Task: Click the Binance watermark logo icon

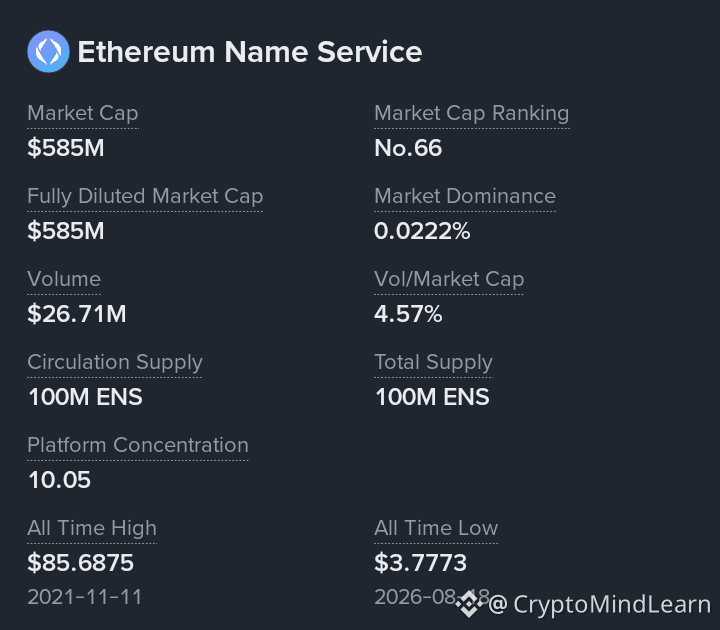Action: (x=468, y=604)
